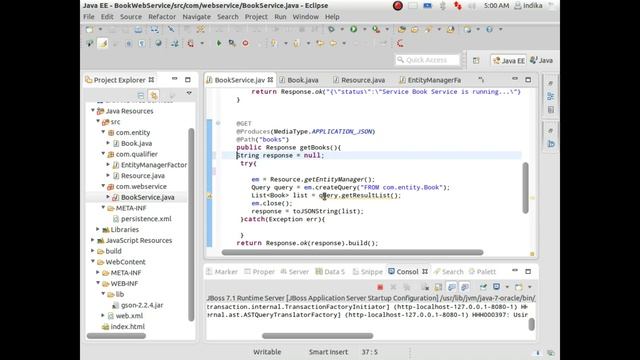Open the File menu

pyautogui.click(x=89, y=17)
